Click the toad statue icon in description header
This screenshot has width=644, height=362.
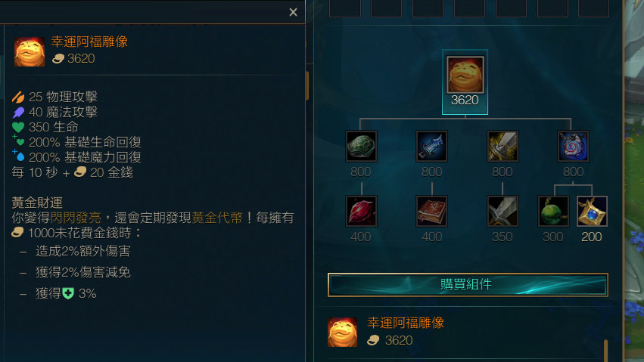(30, 51)
